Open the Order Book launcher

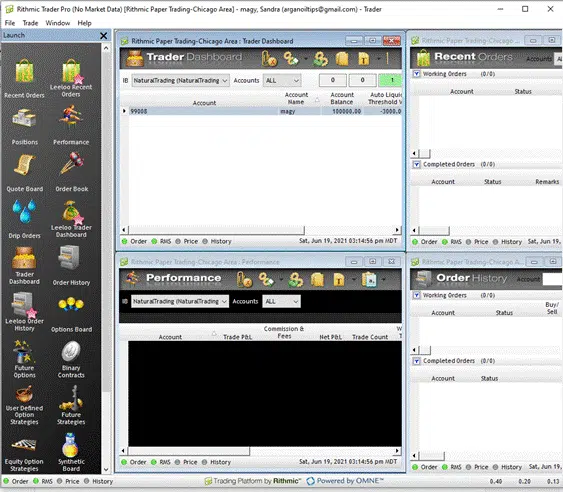[71, 172]
